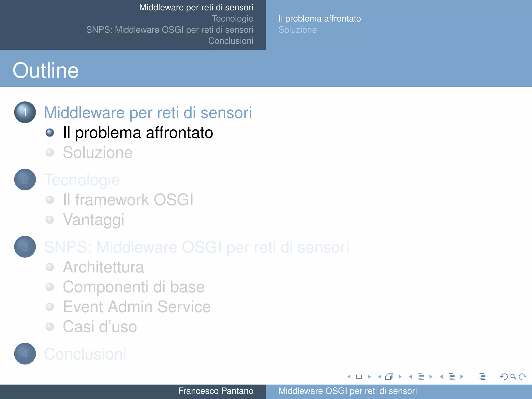This screenshot has width=532, height=399.
Task: Click the numbered ball 3
Action: pos(25,247)
